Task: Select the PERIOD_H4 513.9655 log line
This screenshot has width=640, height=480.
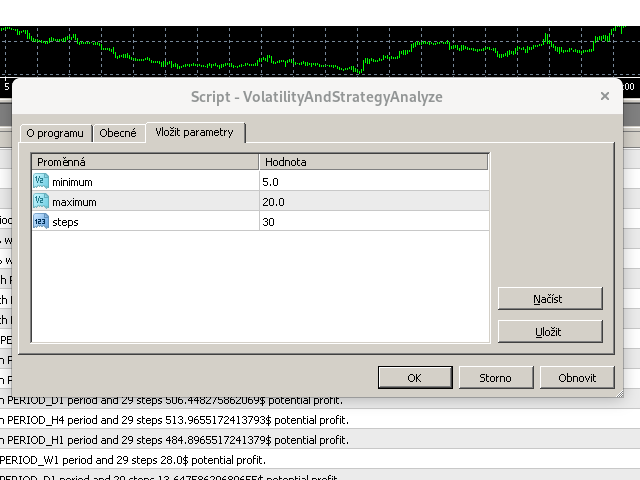Action: coord(320,420)
